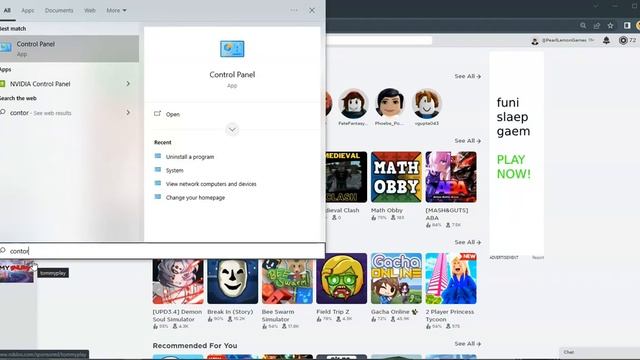Viewport: 640px width, 360px height.
Task: Switch to the All search tab
Action: 7,10
